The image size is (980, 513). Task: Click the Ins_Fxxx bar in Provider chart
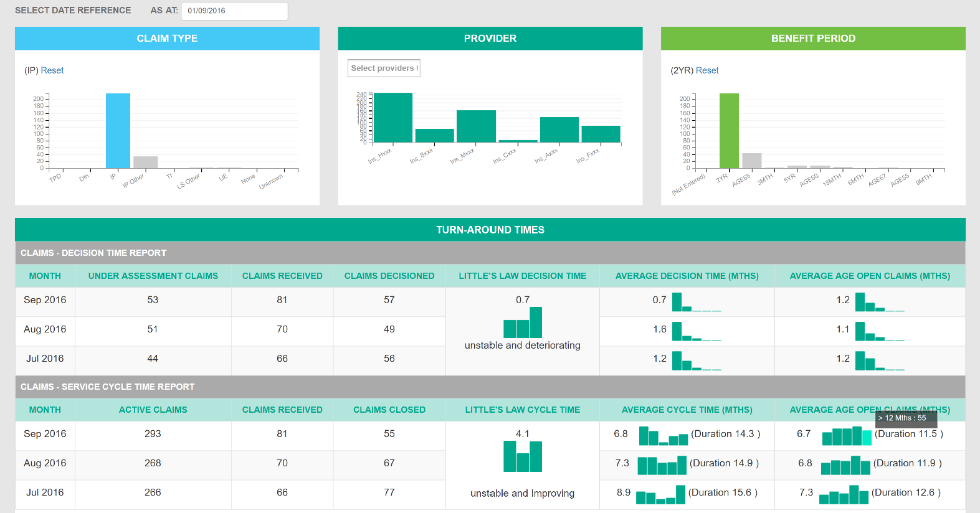click(x=601, y=134)
